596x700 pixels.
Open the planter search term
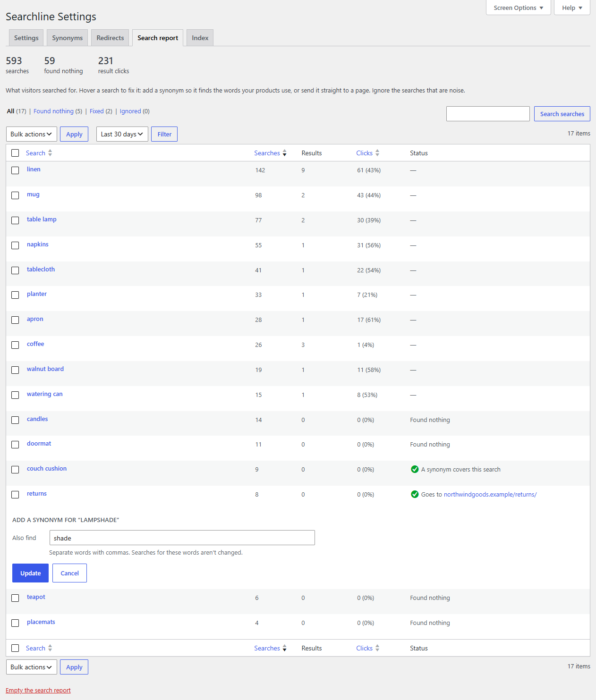click(37, 294)
